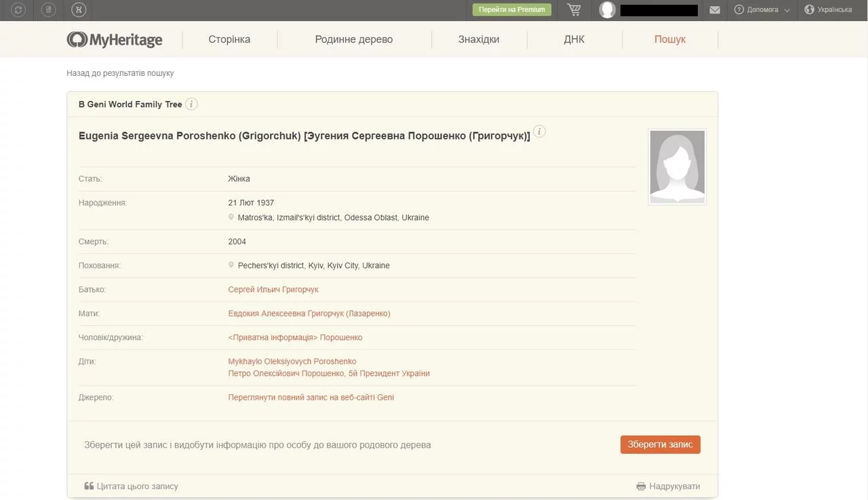Open the Українська language selector
868x500 pixels.
(828, 9)
